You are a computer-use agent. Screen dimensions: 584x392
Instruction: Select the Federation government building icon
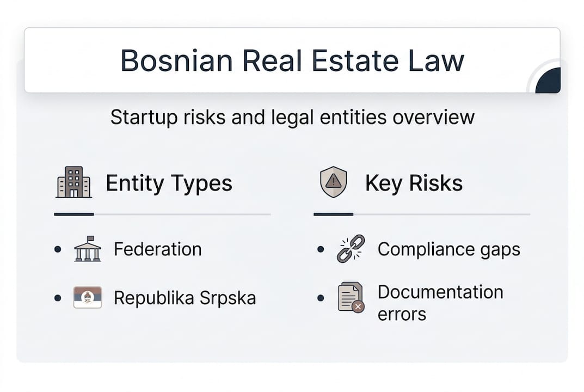tap(87, 249)
